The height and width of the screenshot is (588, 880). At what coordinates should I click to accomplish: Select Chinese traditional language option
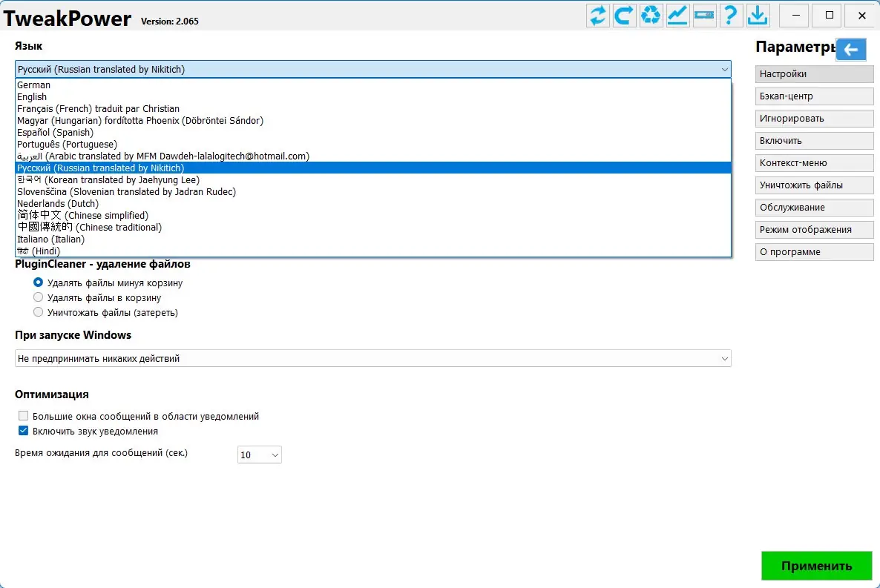[x=372, y=227]
